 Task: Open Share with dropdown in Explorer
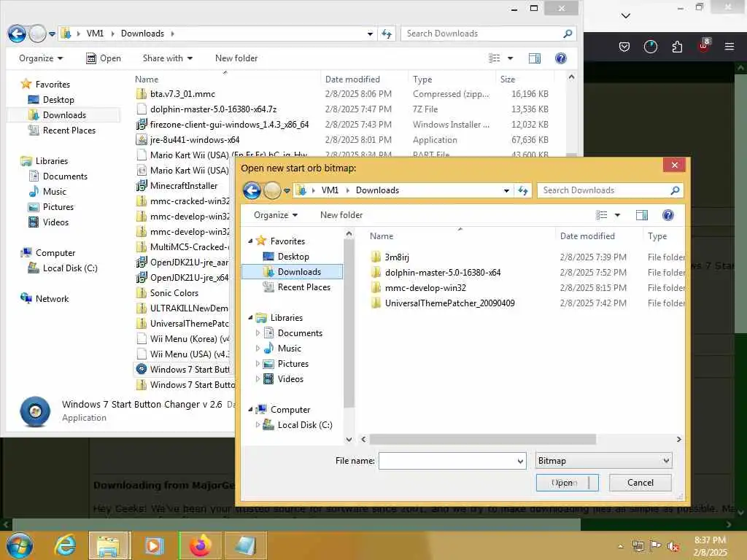tap(168, 58)
